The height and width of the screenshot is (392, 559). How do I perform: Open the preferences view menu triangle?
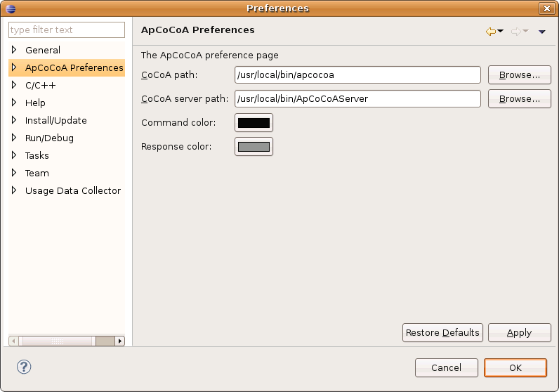542,32
